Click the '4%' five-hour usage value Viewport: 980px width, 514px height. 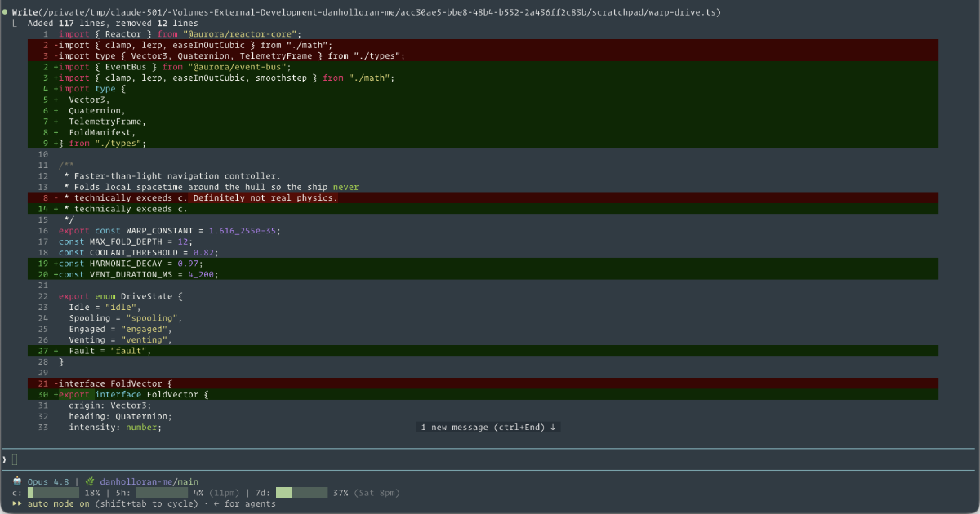198,493
